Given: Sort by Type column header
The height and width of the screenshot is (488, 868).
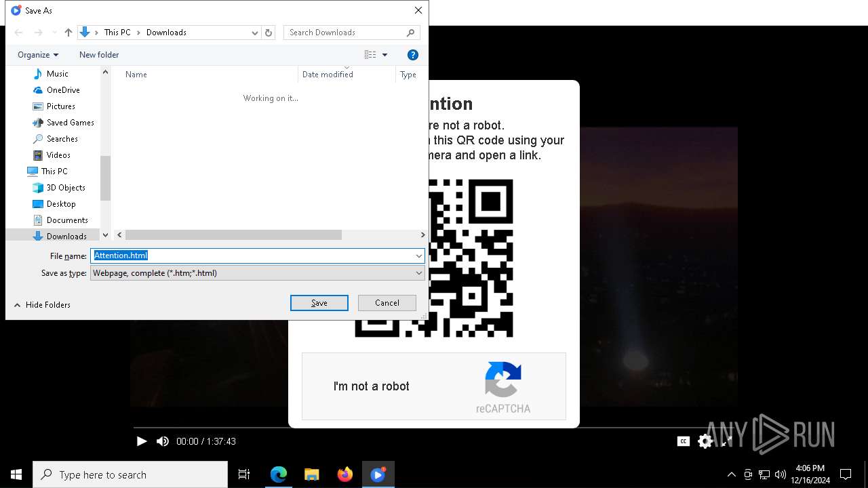Looking at the screenshot, I should 409,75.
